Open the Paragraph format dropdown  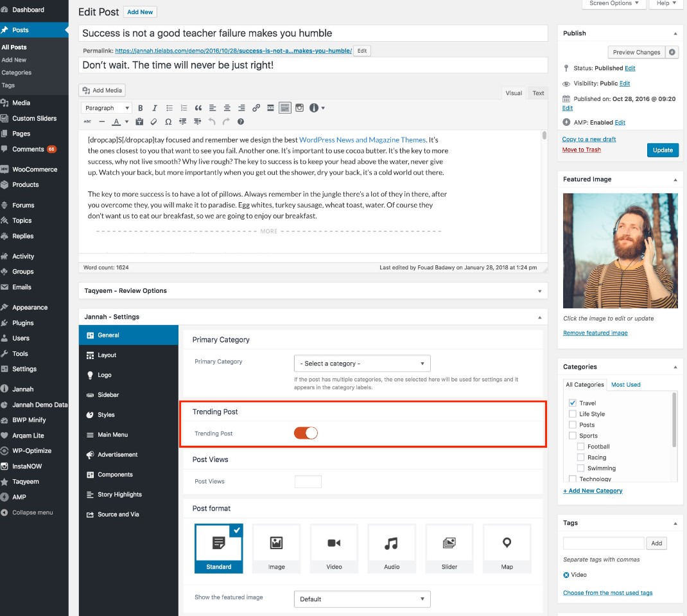(106, 108)
